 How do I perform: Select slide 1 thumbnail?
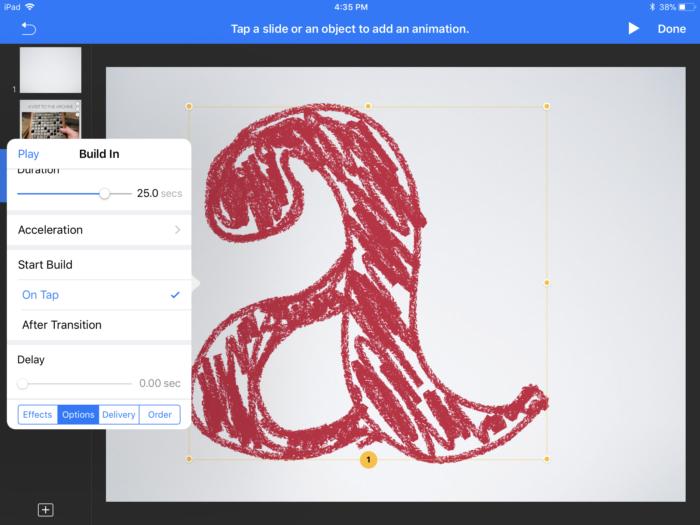(x=50, y=70)
